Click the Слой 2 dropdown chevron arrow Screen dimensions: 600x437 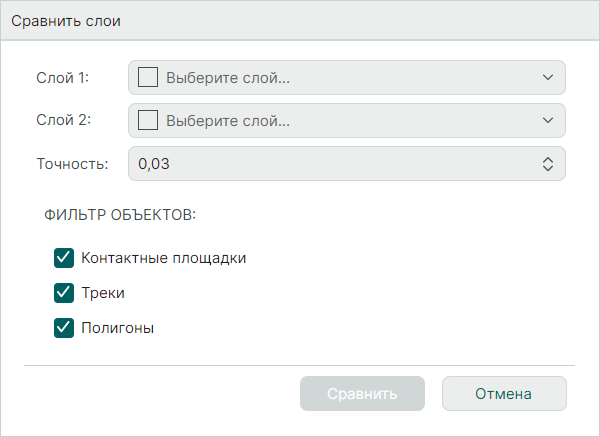[x=547, y=121]
